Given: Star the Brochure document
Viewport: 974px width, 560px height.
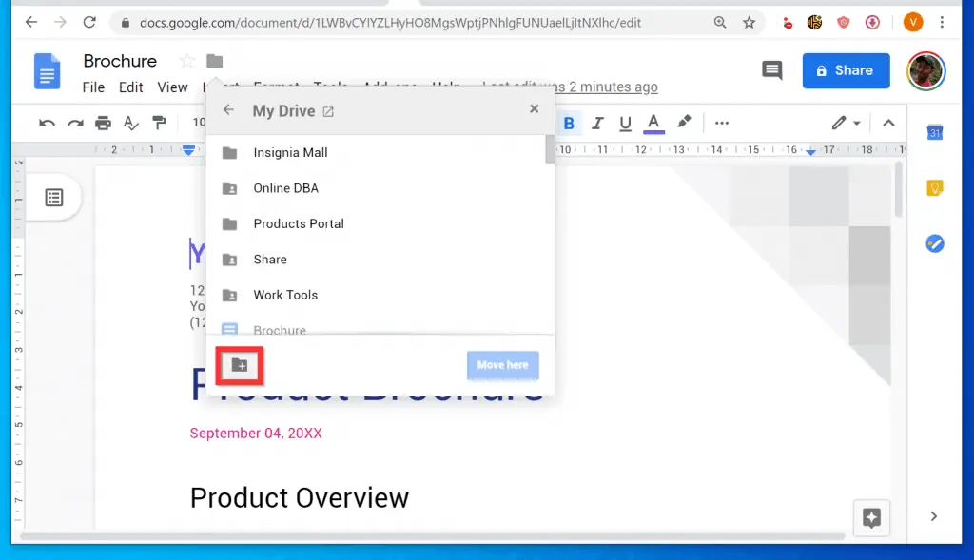Looking at the screenshot, I should pyautogui.click(x=187, y=60).
